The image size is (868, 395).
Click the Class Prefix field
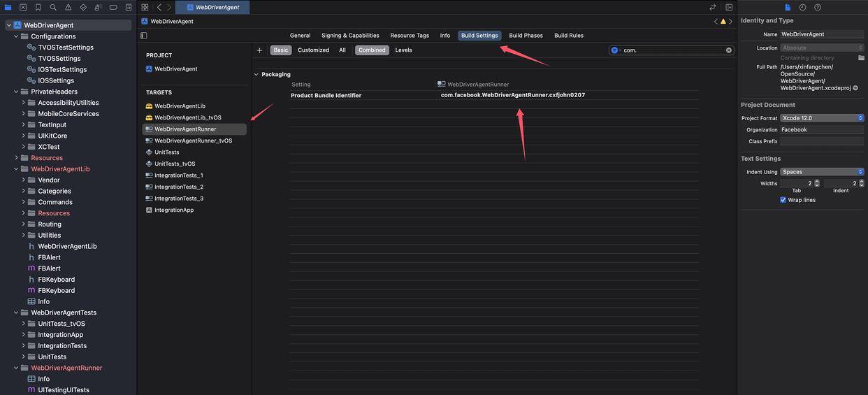822,141
